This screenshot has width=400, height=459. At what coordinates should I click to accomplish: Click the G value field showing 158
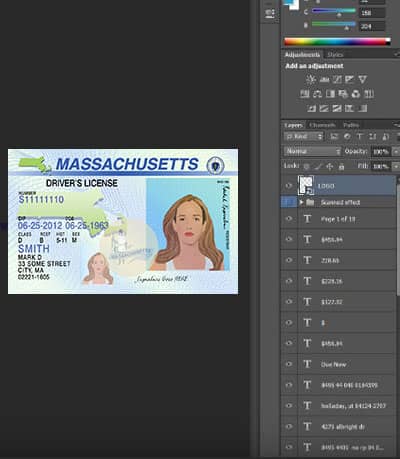(x=372, y=13)
